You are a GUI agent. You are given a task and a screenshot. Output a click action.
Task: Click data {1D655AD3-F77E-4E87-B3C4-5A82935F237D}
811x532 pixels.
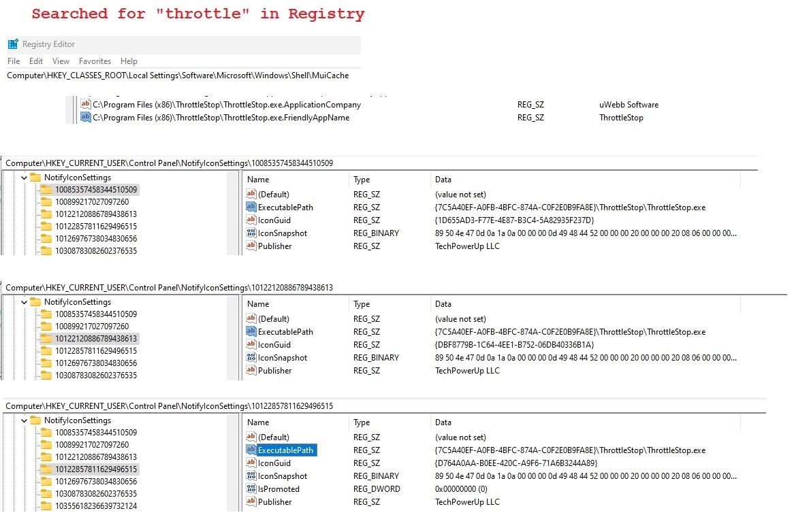(x=514, y=220)
